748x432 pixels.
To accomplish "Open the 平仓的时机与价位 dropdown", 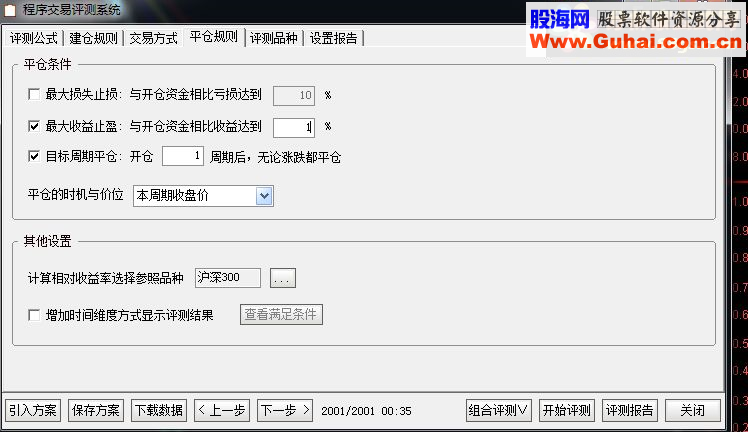I will [x=203, y=196].
